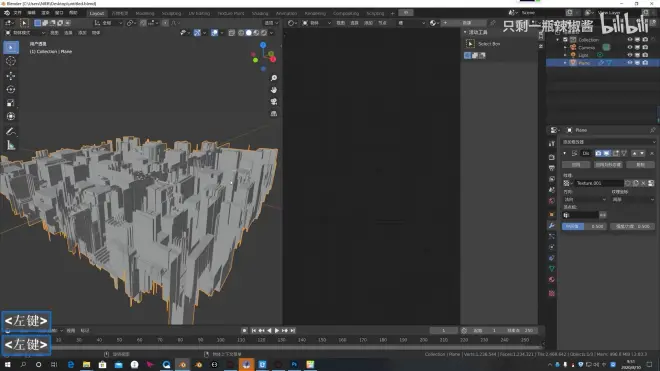Open the object mode dropdown

tap(25, 32)
